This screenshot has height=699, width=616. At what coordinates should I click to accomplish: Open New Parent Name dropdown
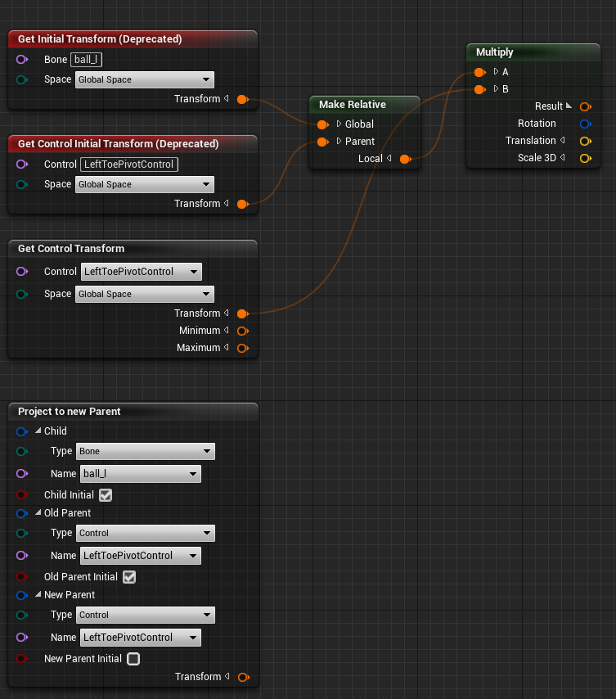tap(141, 638)
